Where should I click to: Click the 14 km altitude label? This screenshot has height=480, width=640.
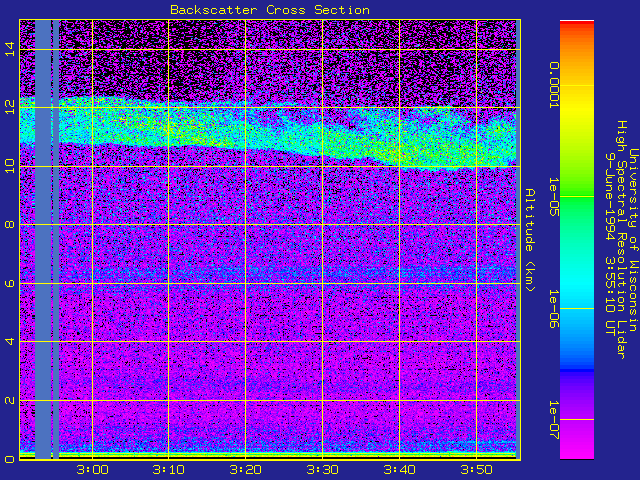[x=10, y=49]
